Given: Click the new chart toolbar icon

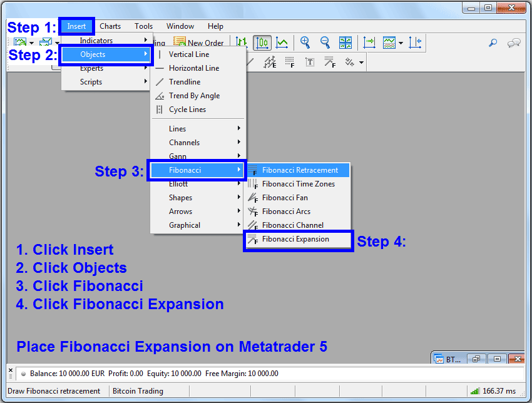Looking at the screenshot, I should coord(19,42).
